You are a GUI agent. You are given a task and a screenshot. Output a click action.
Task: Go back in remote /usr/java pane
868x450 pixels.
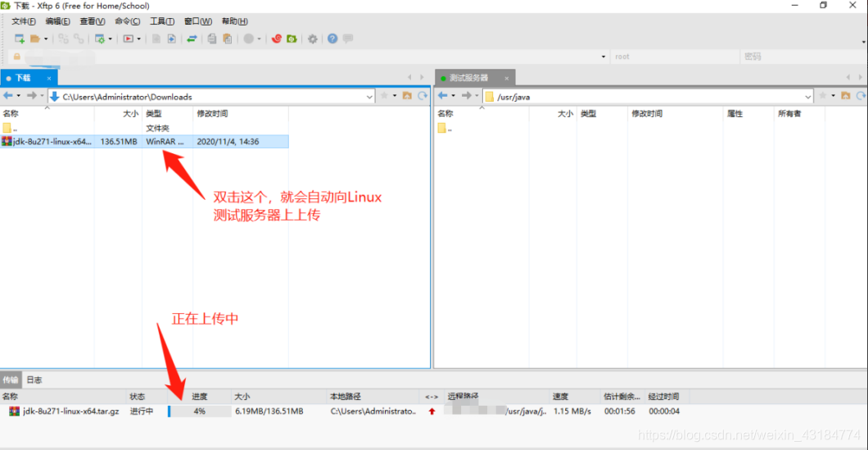point(443,96)
